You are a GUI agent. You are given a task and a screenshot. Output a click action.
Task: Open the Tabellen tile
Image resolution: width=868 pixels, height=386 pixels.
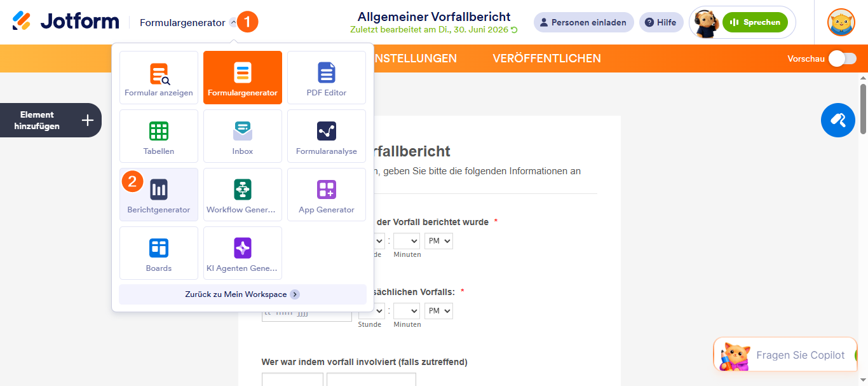click(159, 136)
